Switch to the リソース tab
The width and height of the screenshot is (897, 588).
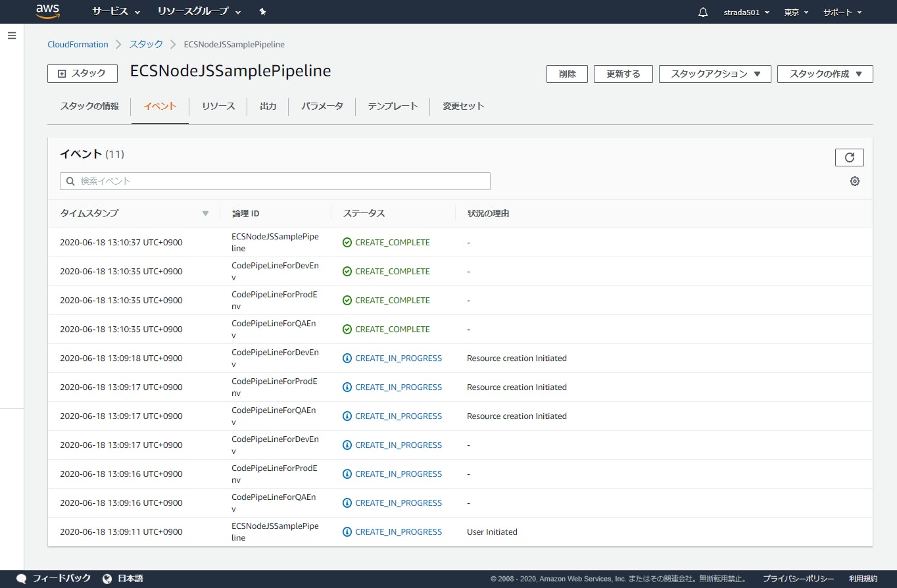[x=218, y=106]
